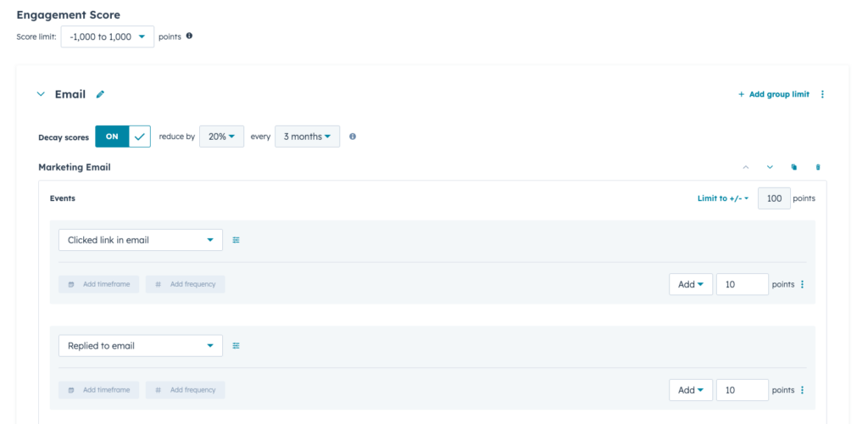Click the decay scores info icon
The width and height of the screenshot is (868, 424).
353,137
